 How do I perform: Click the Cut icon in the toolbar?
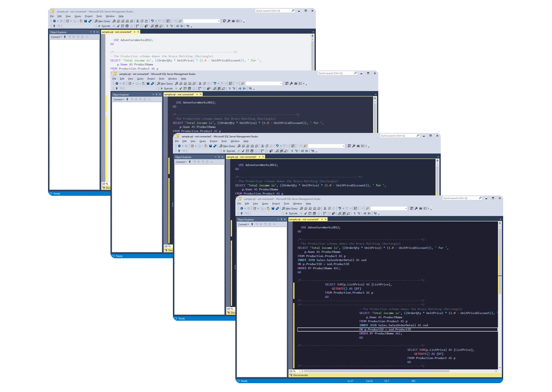tap(325, 209)
